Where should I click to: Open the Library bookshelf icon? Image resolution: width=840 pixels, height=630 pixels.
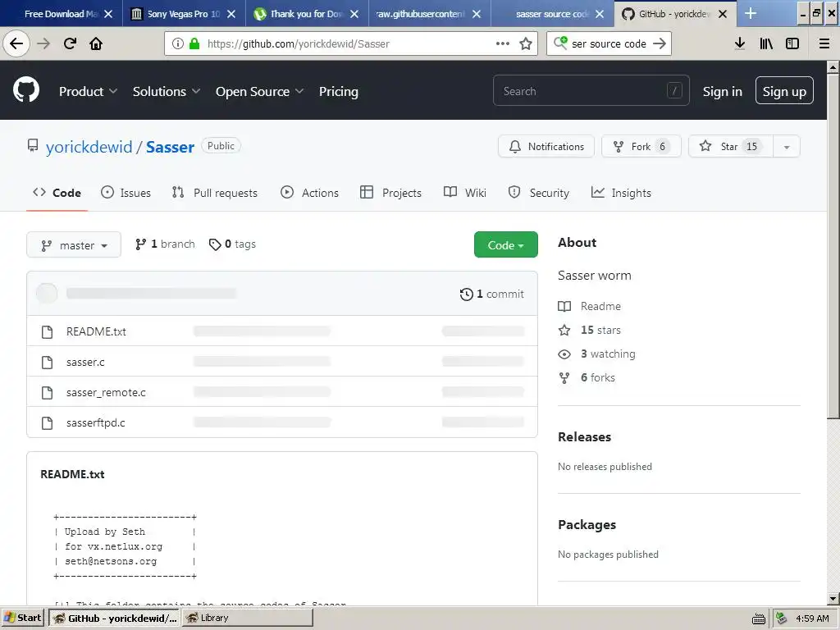click(766, 43)
